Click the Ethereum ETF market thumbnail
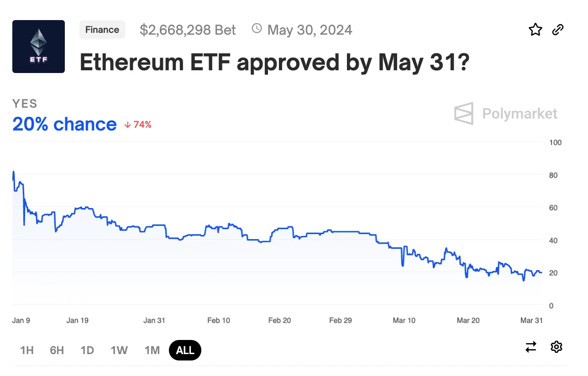This screenshot has height=376, width=588. (x=38, y=47)
